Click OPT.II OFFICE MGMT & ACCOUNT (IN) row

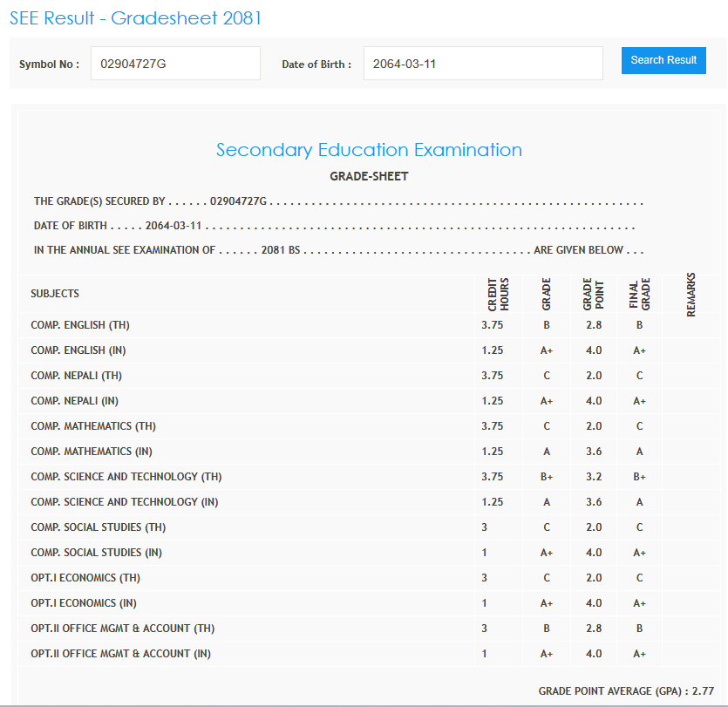coord(120,654)
